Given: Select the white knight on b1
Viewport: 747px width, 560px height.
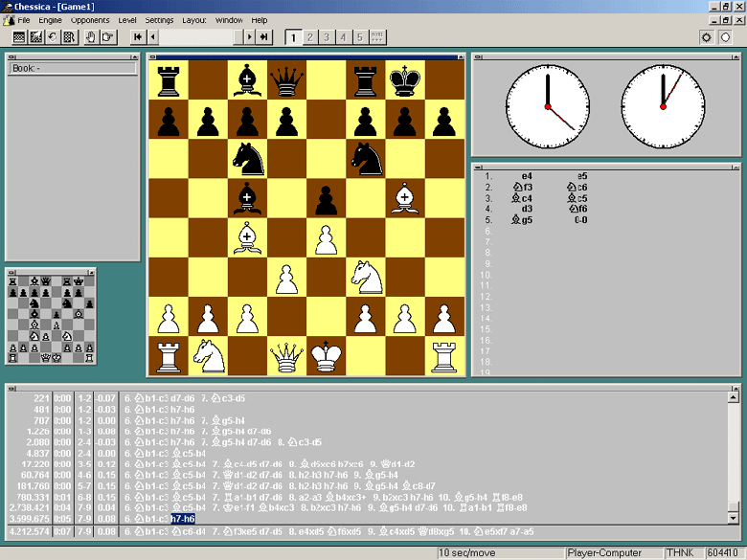Looking at the screenshot, I should (x=208, y=356).
